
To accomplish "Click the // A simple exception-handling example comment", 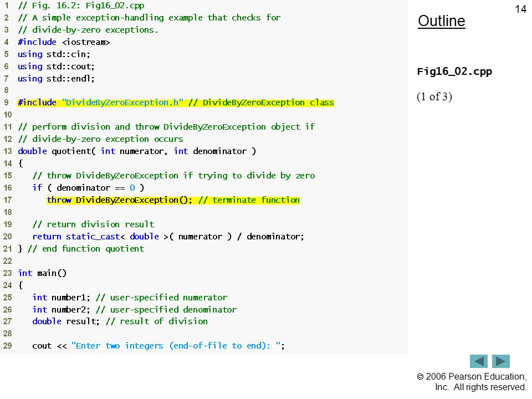I will pos(149,18).
